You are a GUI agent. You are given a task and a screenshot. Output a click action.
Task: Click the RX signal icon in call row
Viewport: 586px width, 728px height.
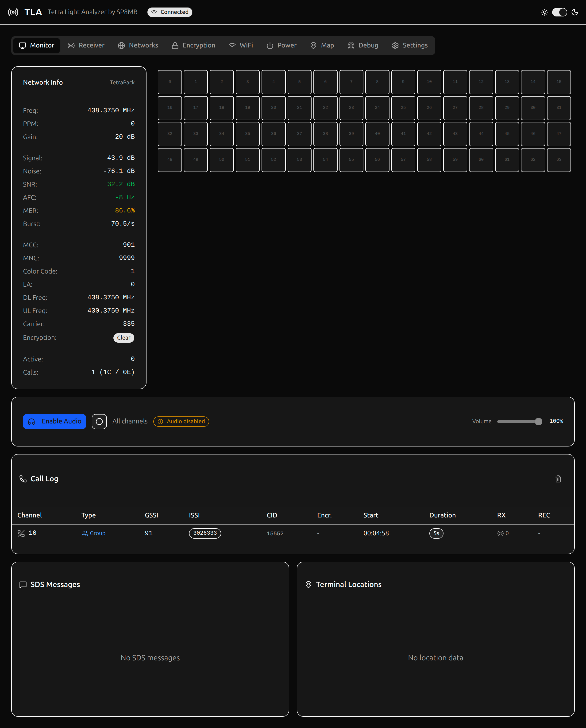[x=500, y=533]
